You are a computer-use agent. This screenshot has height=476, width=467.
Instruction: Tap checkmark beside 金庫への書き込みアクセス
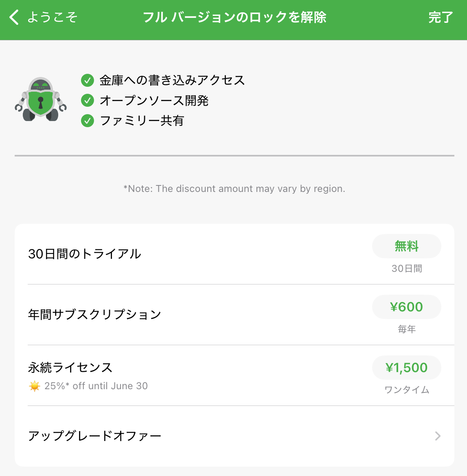tap(88, 80)
